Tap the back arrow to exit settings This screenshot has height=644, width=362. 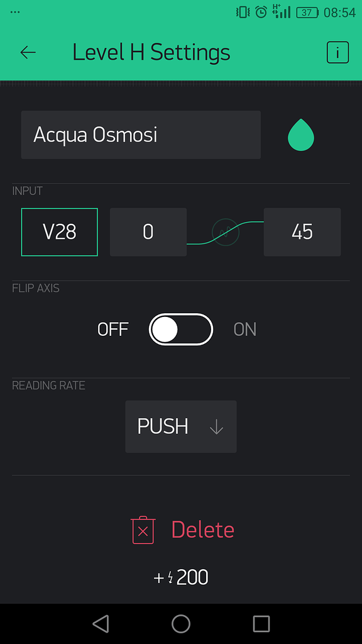(28, 52)
